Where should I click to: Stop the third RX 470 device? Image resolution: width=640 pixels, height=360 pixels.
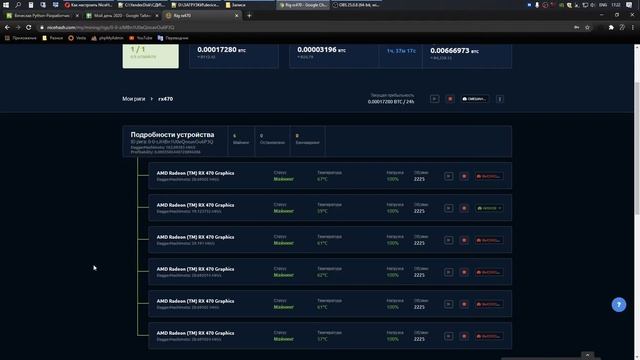pos(464,240)
